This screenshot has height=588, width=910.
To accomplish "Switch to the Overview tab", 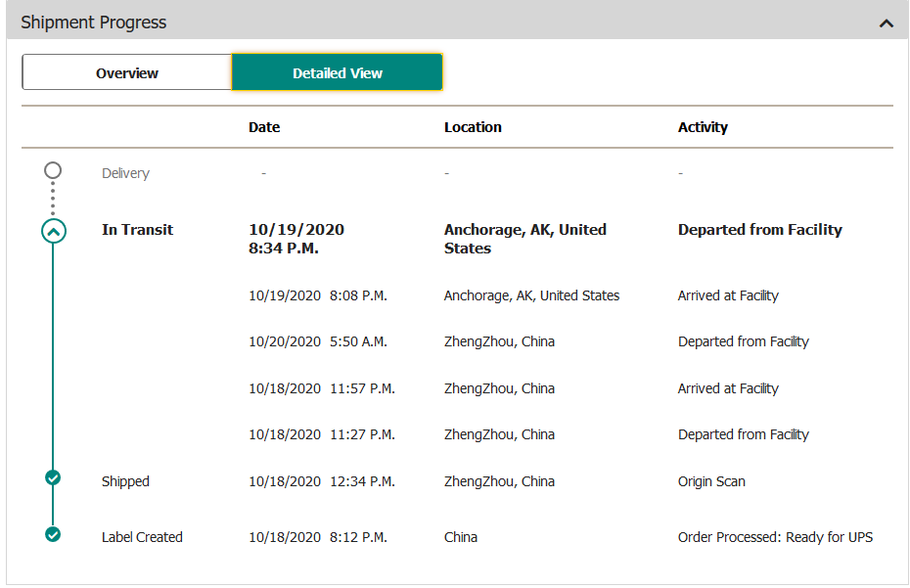I will pyautogui.click(x=126, y=72).
